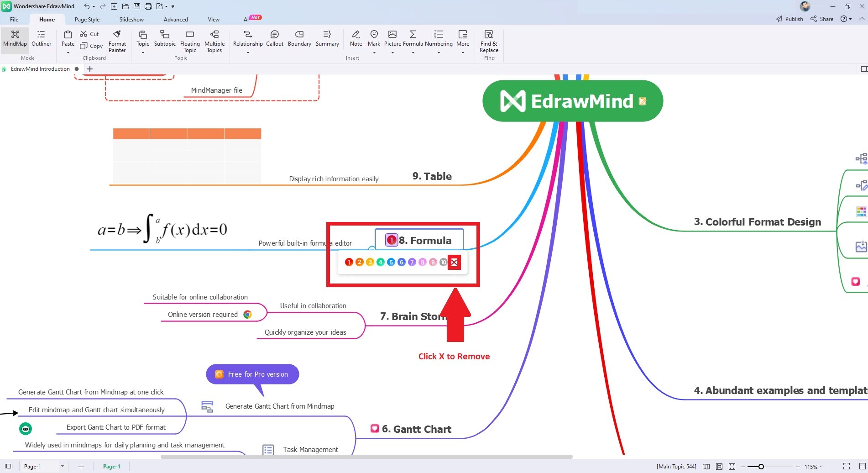Insert a new Topic

click(143, 38)
